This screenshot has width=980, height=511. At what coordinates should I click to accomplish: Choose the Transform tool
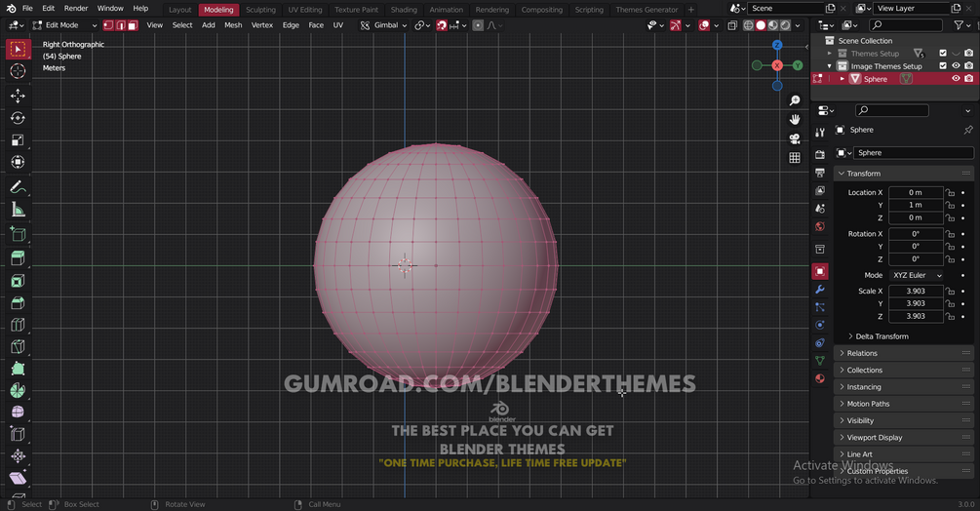18,162
